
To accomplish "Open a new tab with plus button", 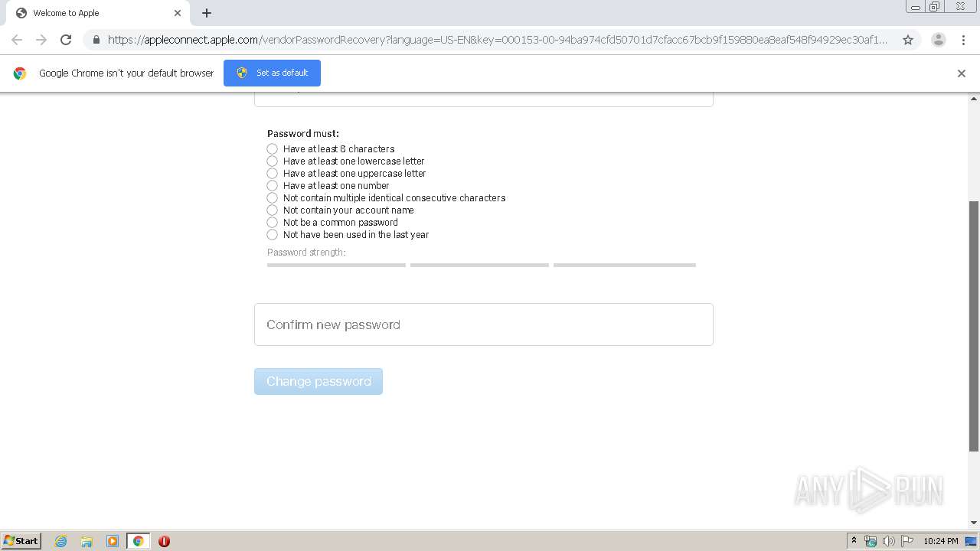I will [207, 13].
